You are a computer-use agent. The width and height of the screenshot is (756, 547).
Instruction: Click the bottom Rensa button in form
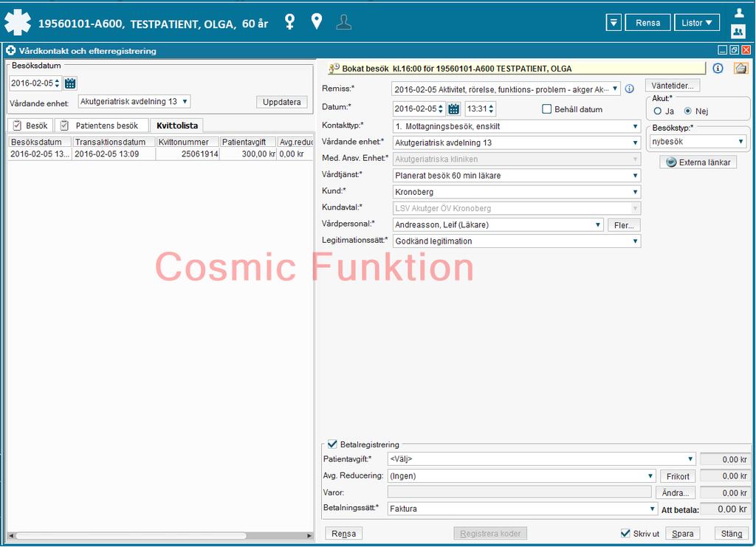tap(344, 534)
